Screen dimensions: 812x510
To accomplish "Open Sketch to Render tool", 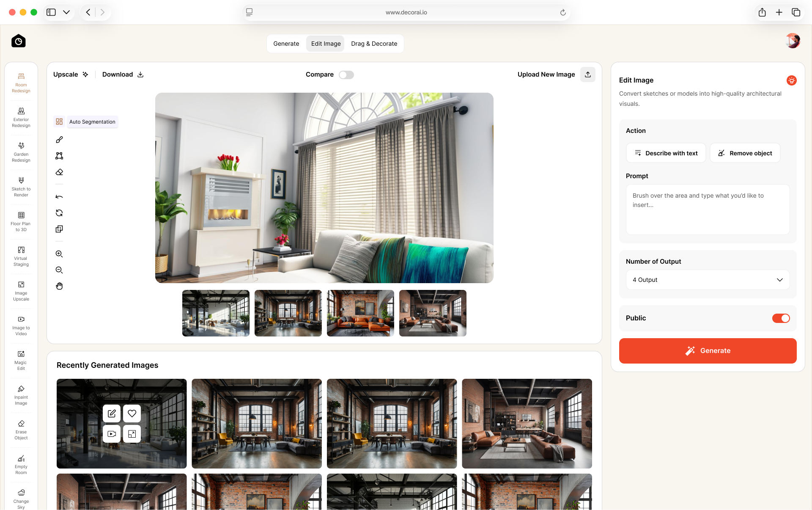I will click(x=21, y=187).
